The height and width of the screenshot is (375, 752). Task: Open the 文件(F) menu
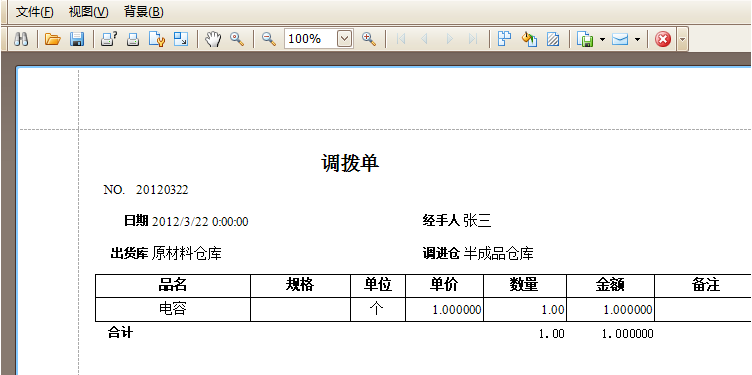(x=34, y=12)
